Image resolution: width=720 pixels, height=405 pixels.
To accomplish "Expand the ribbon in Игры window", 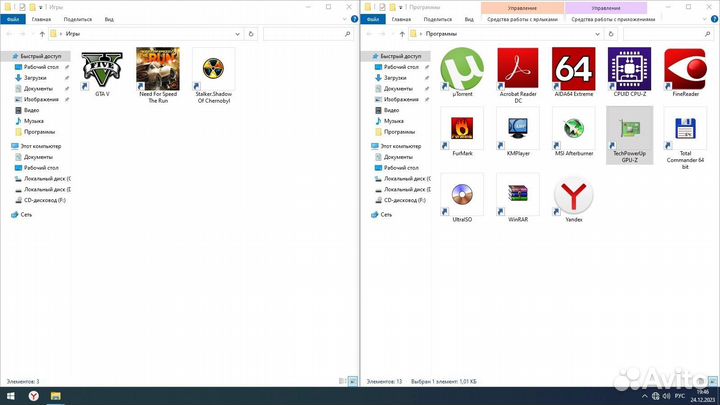I will coord(345,19).
